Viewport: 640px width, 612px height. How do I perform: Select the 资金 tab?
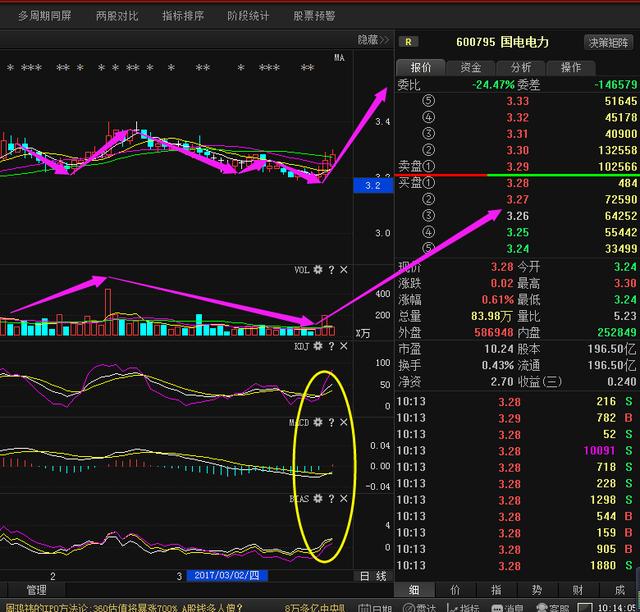pos(471,67)
